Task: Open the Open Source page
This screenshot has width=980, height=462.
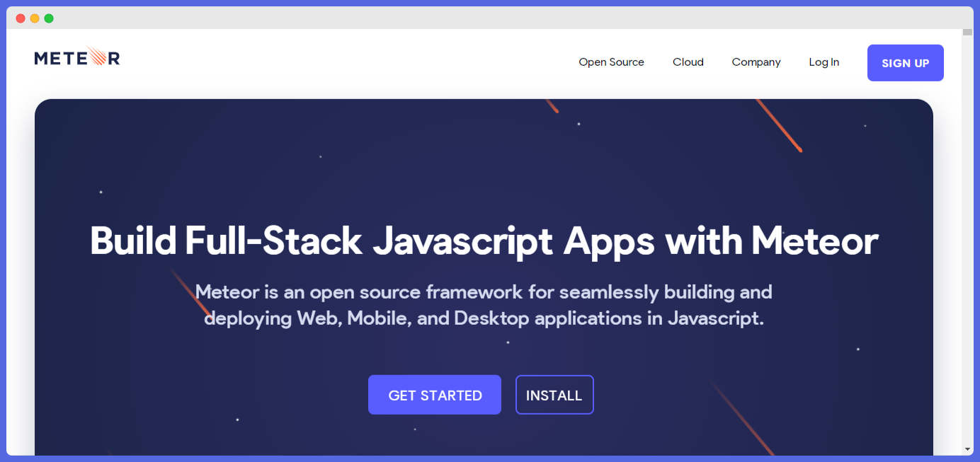Action: coord(611,62)
